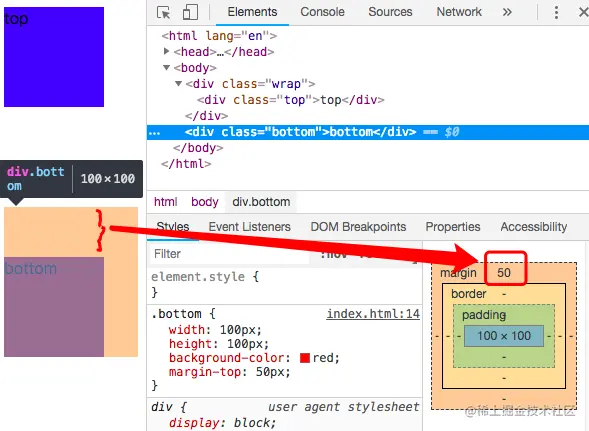This screenshot has width=589, height=431.
Task: Click the border label in box model
Action: click(x=469, y=294)
